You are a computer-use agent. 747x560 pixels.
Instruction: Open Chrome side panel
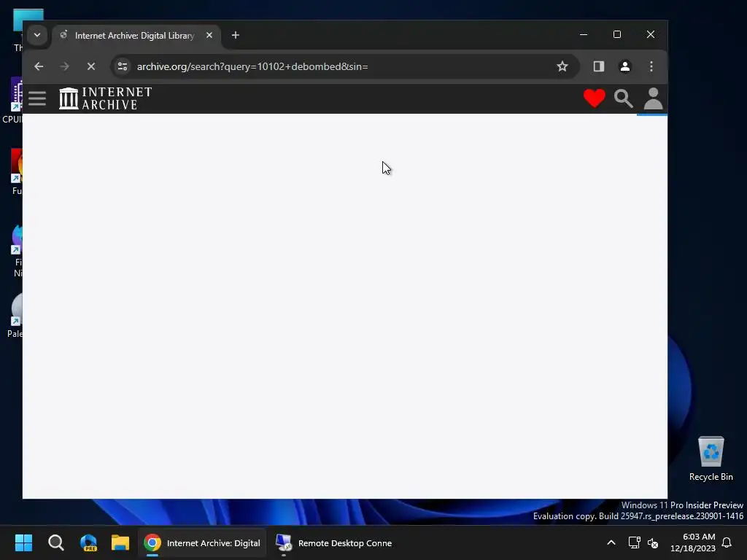click(x=599, y=66)
